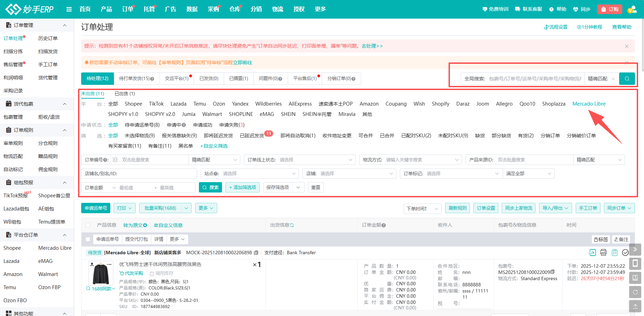
Task: Switch to the 已发货(0) tab
Action: click(209, 79)
